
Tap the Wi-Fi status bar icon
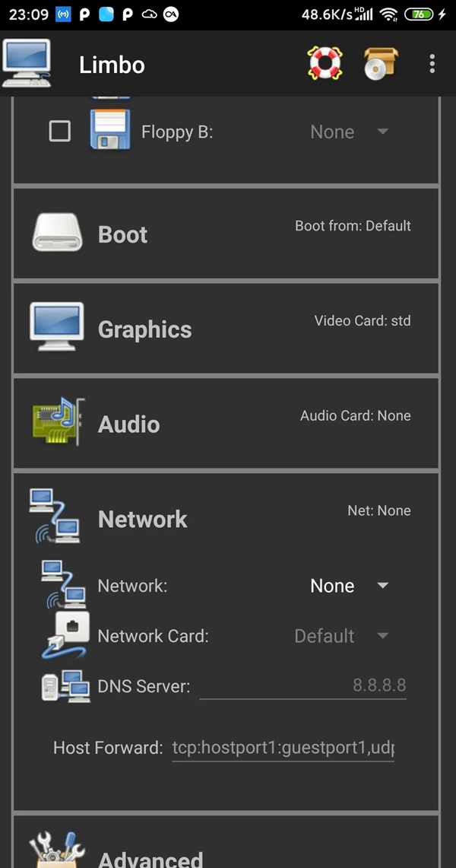[x=388, y=14]
